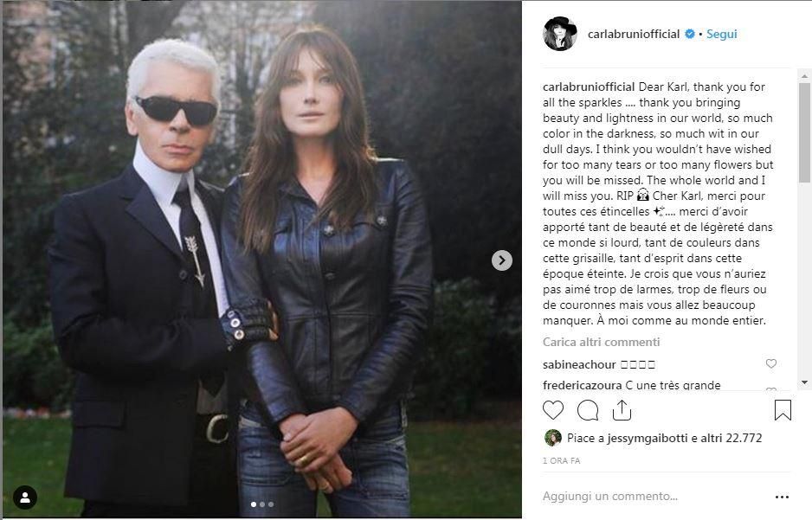Follow the account via Segui

pos(721,34)
